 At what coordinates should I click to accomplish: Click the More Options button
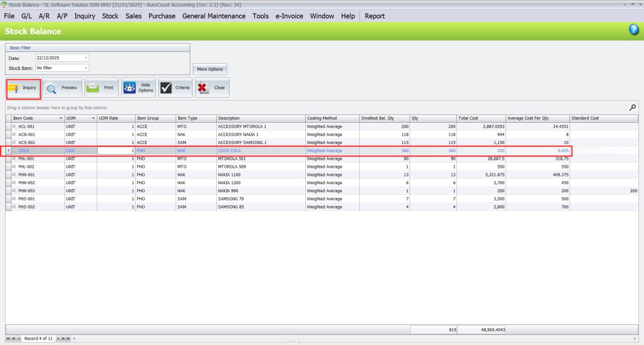click(210, 69)
